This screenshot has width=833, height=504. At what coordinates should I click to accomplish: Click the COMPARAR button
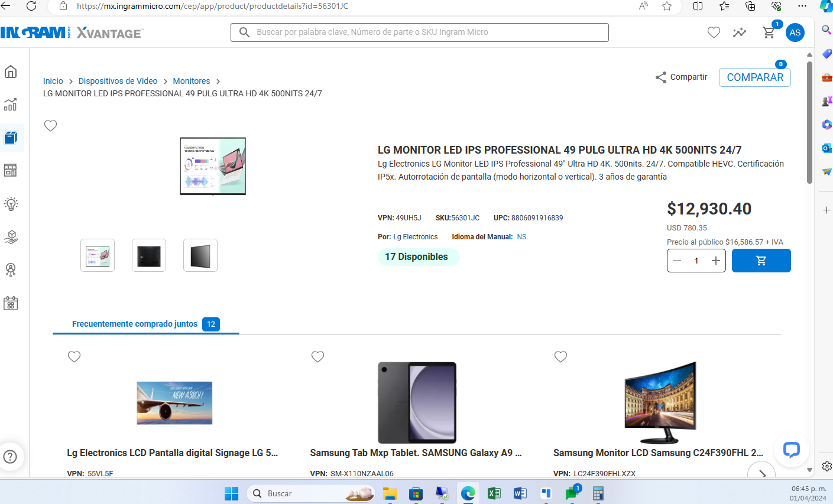tap(755, 77)
